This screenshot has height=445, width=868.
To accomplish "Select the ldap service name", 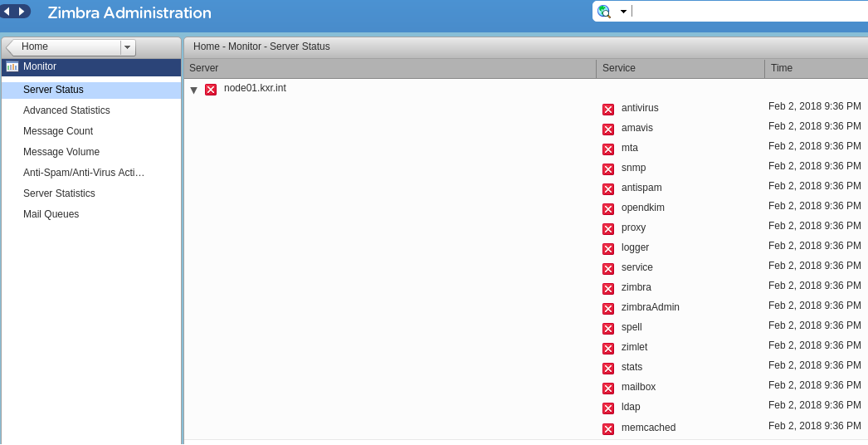I will pyautogui.click(x=631, y=408).
